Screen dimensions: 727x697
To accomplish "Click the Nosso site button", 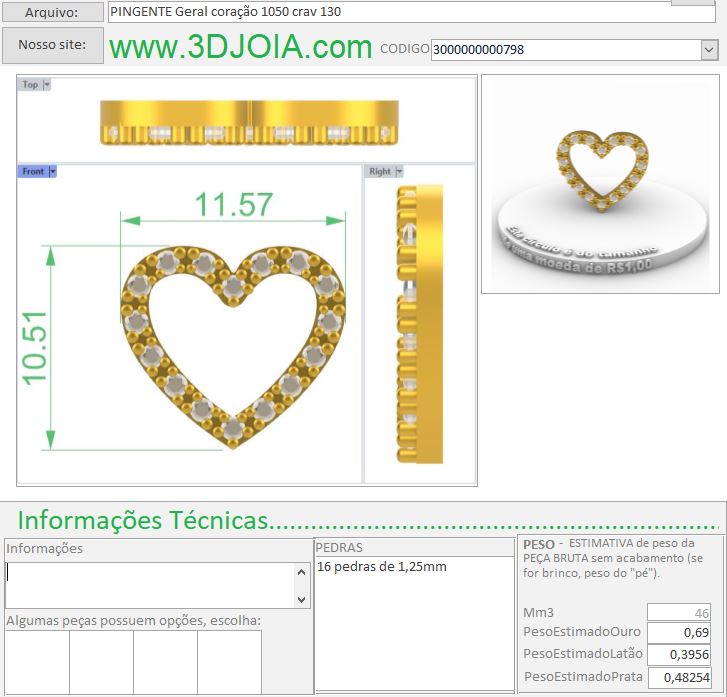I will pyautogui.click(x=52, y=45).
